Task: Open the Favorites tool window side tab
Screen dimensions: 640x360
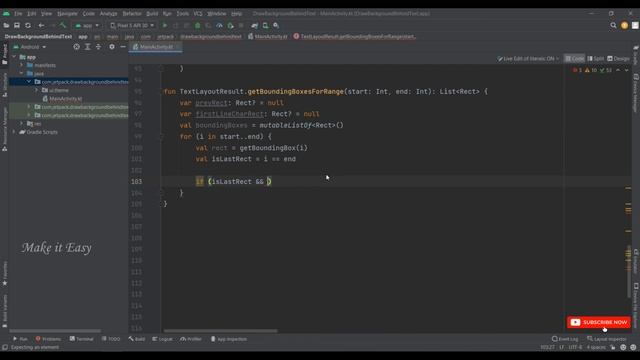Action: 4,273
